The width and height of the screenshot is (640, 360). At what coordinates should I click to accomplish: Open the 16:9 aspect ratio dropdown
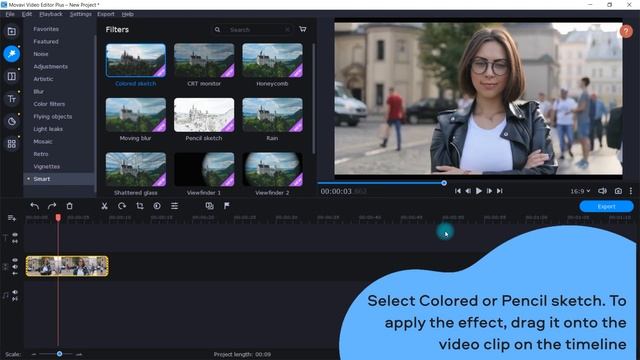coord(580,191)
